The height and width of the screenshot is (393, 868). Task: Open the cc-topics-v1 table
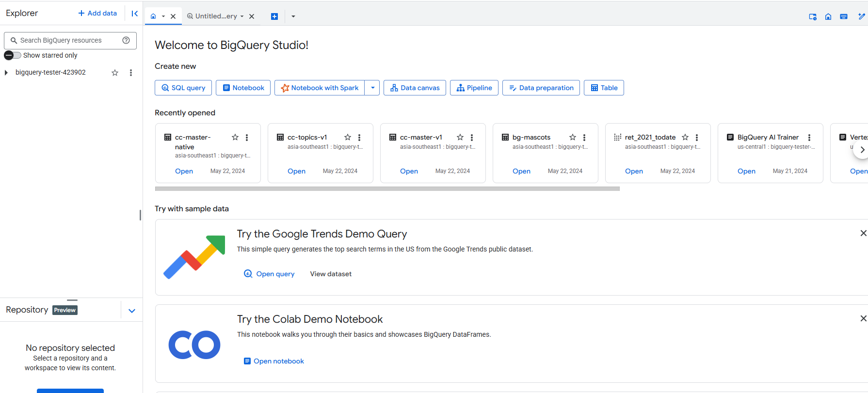click(x=297, y=171)
